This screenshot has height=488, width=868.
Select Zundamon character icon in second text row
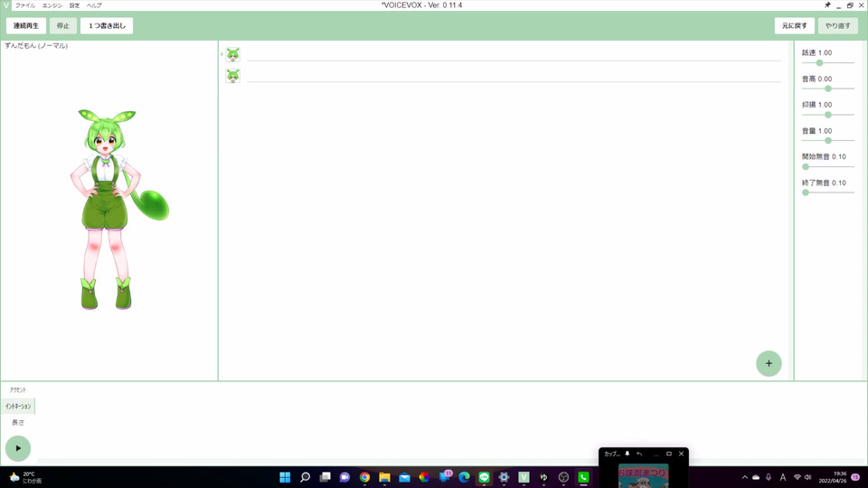[x=233, y=76]
